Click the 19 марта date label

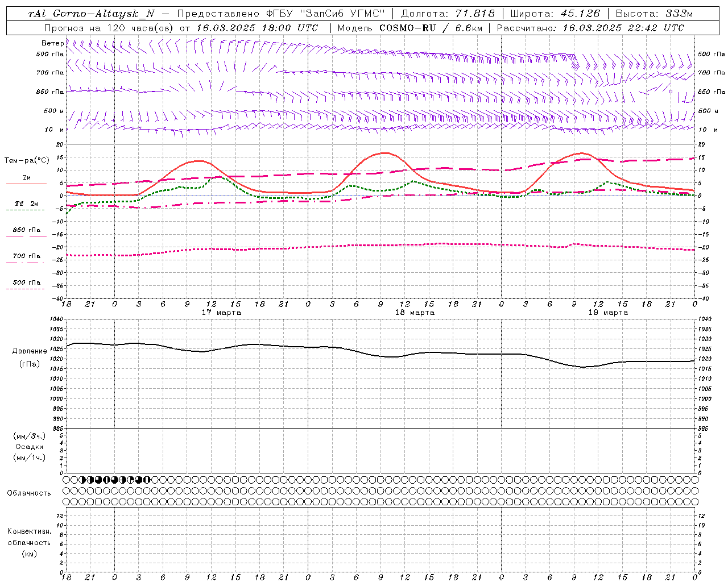click(x=608, y=313)
